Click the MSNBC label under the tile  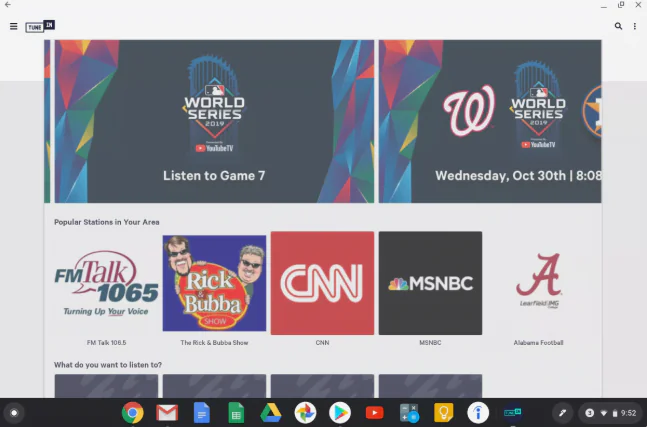tap(430, 342)
